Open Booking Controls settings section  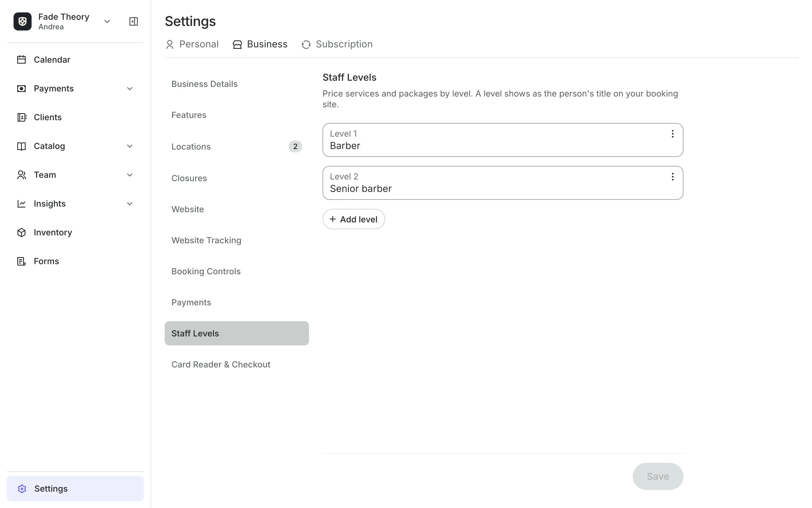pos(237,271)
